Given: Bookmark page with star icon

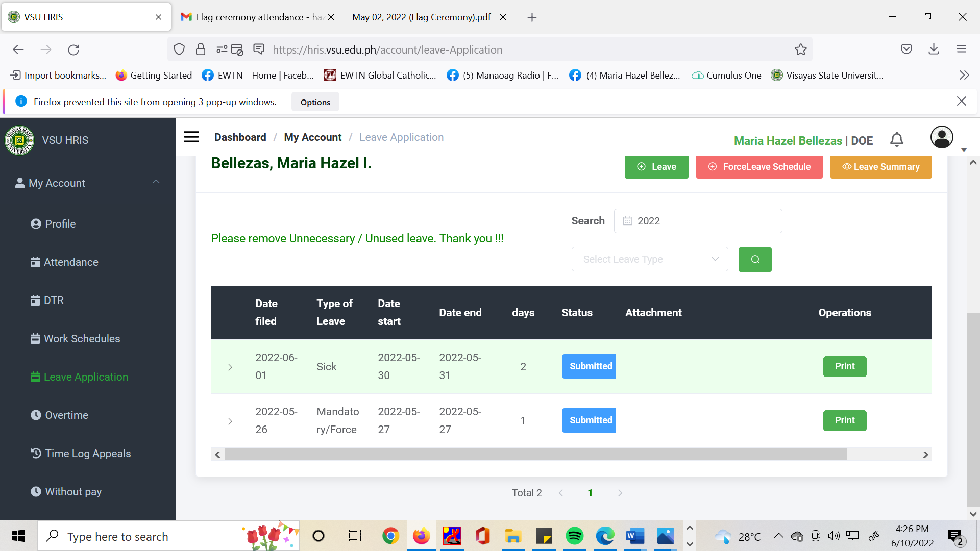Looking at the screenshot, I should [800, 49].
